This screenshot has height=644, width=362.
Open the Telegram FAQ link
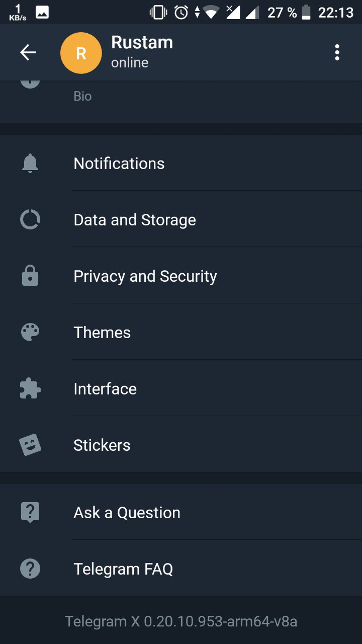pyautogui.click(x=123, y=569)
